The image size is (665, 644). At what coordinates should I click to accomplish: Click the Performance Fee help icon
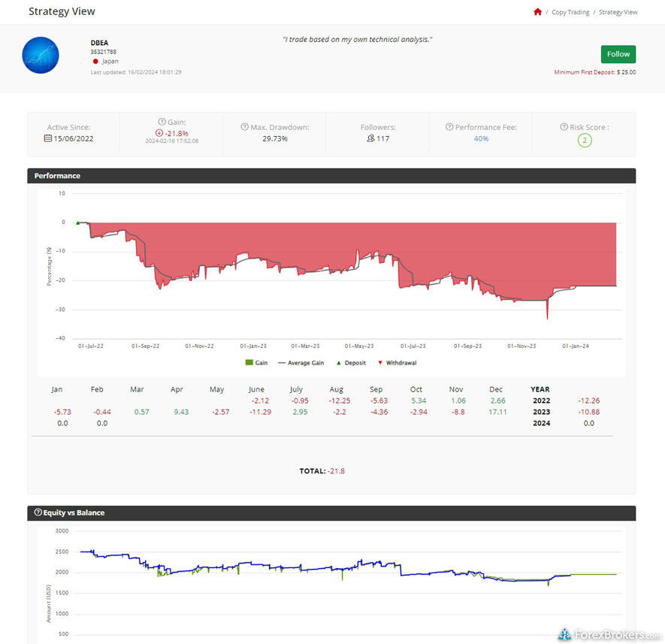[x=449, y=127]
